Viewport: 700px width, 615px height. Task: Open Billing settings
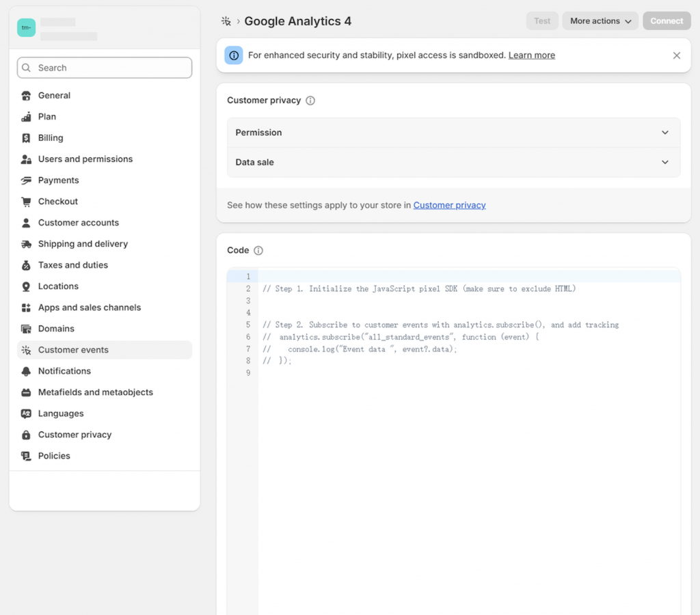point(105,138)
